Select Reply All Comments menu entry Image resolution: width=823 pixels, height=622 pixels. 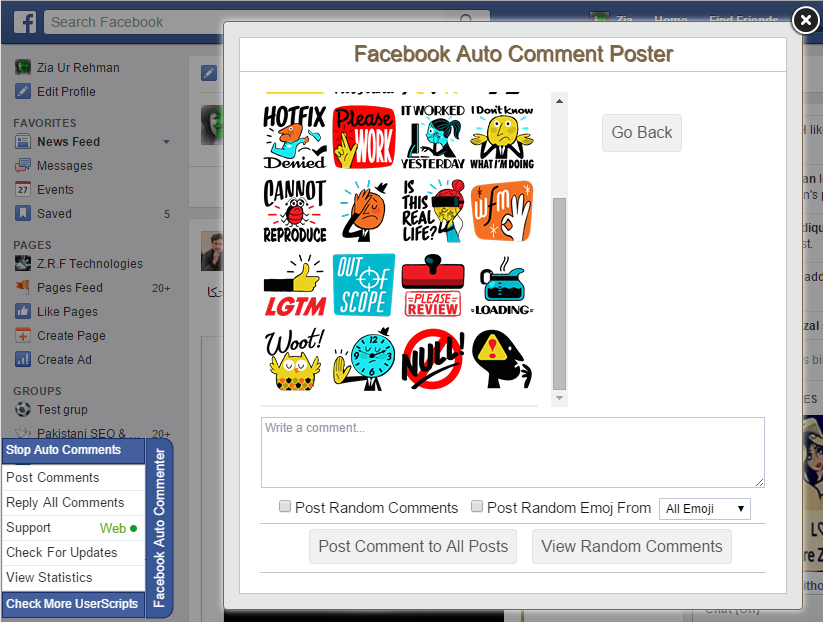pos(73,503)
